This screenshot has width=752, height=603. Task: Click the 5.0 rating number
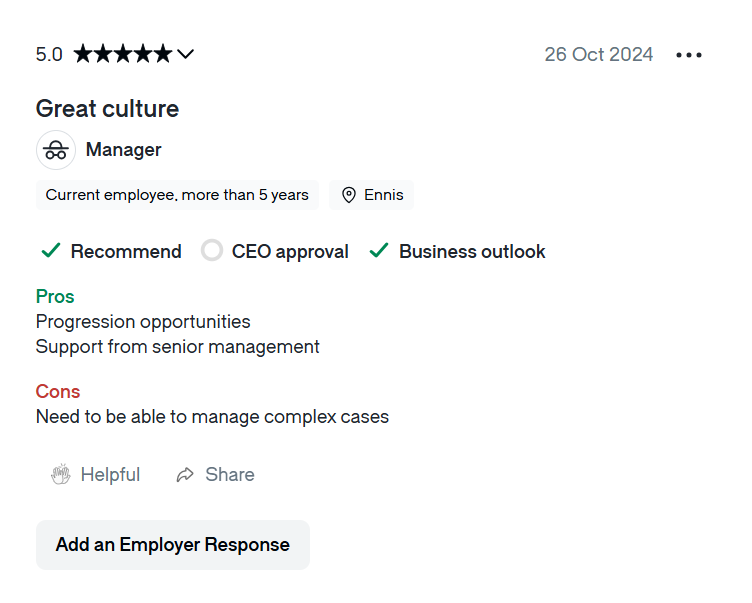[x=49, y=54]
